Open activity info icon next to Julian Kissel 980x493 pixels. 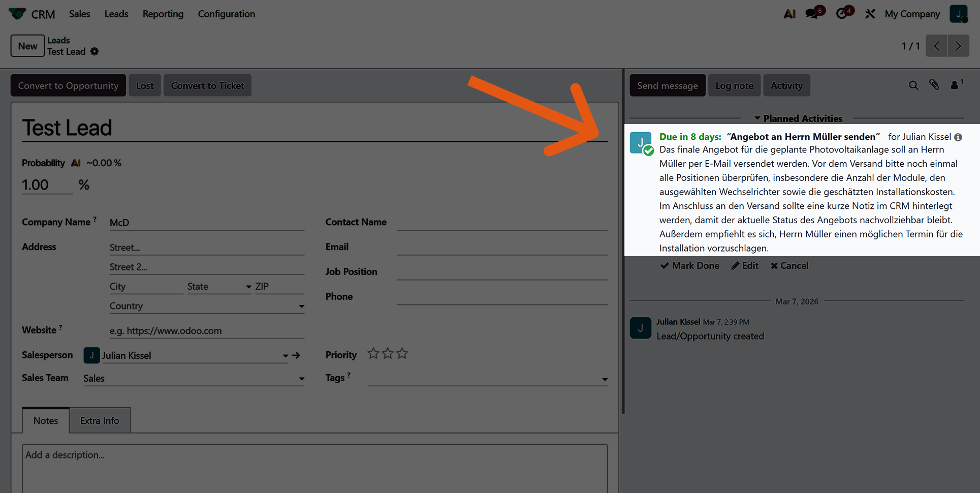coord(958,137)
